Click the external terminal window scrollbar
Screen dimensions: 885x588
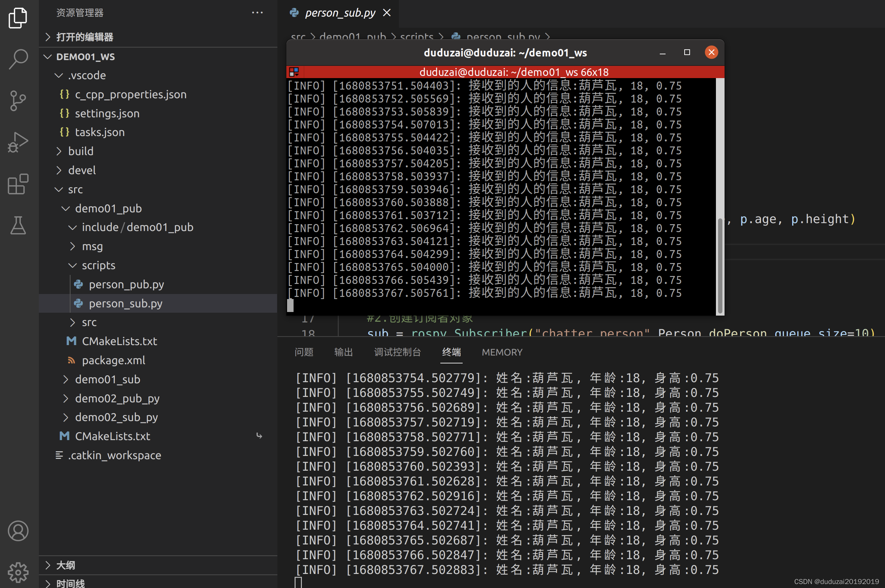tap(720, 266)
